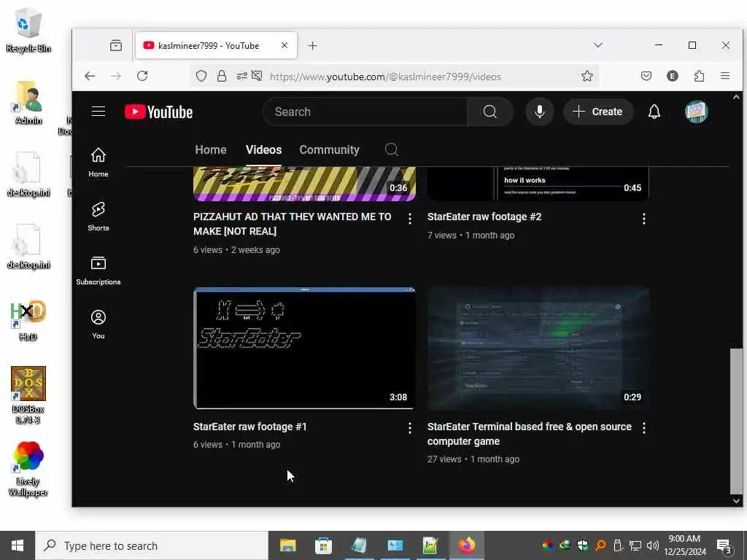Viewport: 747px width, 560px height.
Task: Play the StarEater Terminal game thumbnail
Action: (538, 348)
